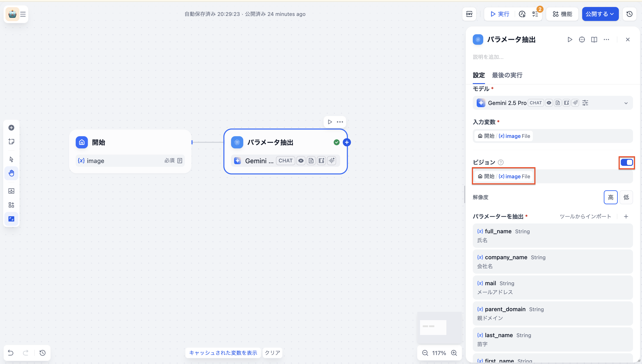
Task: Toggle the ビジョン vision switch off
Action: coord(626,163)
